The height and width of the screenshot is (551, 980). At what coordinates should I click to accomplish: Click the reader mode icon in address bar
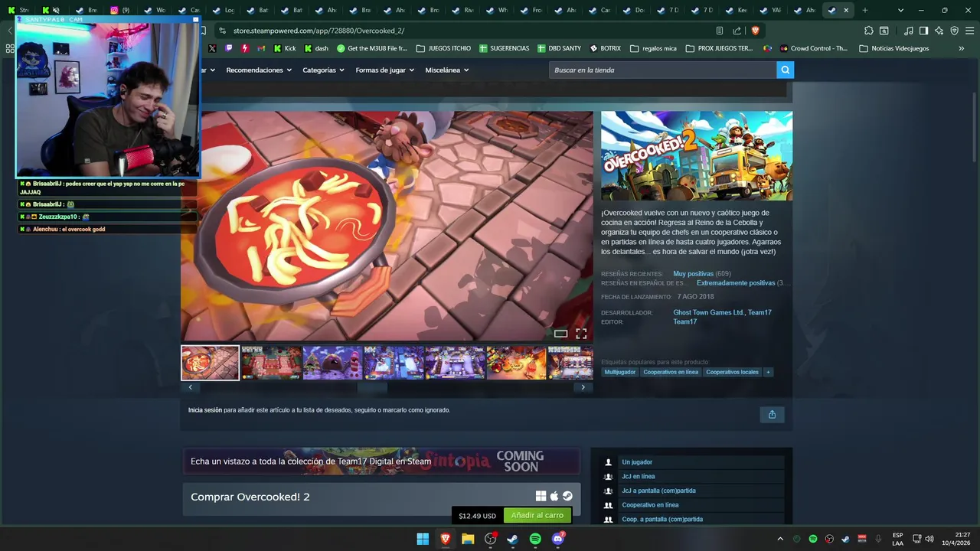pos(719,31)
